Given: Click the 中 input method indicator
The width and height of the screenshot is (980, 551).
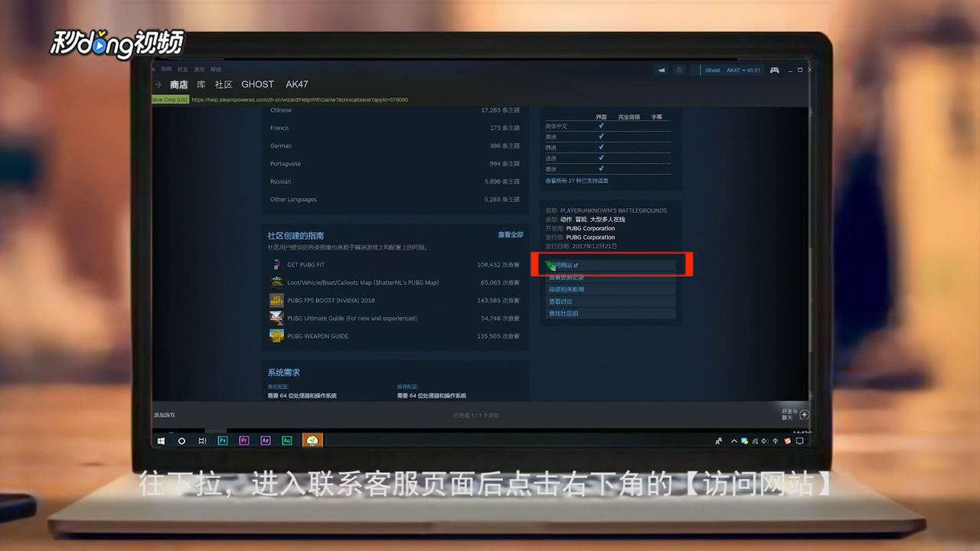Looking at the screenshot, I should tap(776, 441).
